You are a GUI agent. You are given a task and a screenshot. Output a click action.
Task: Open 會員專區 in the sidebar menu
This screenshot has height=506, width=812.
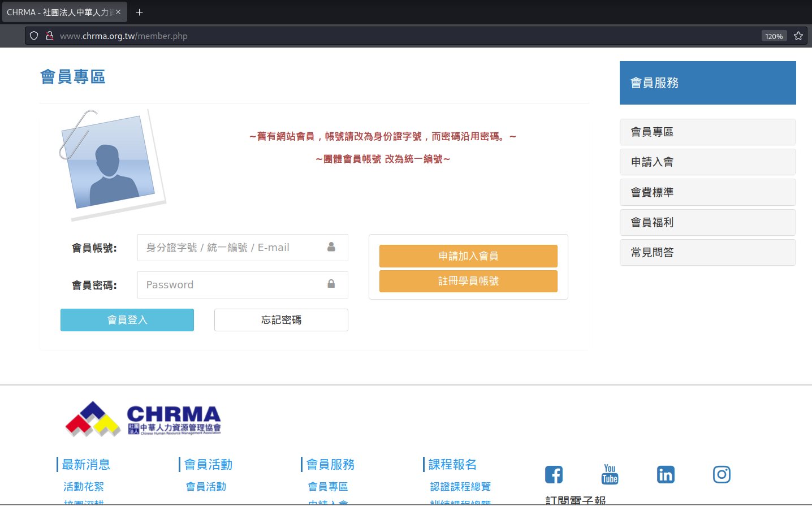tap(708, 132)
